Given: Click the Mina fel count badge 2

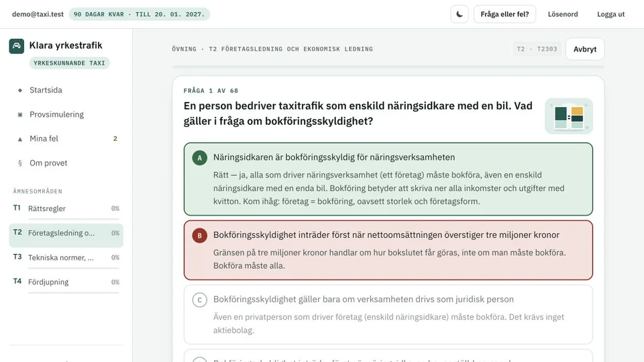Looking at the screenshot, I should click(115, 139).
